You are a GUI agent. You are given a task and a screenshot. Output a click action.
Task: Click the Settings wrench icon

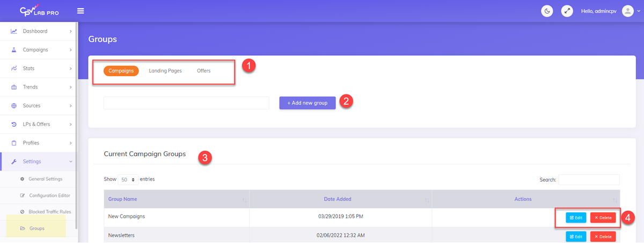click(14, 161)
